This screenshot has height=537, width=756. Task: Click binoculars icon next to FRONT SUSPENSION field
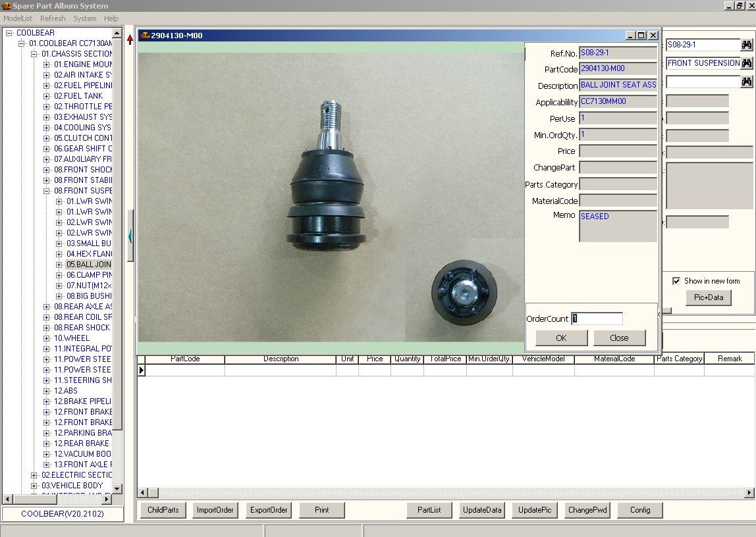coord(746,63)
